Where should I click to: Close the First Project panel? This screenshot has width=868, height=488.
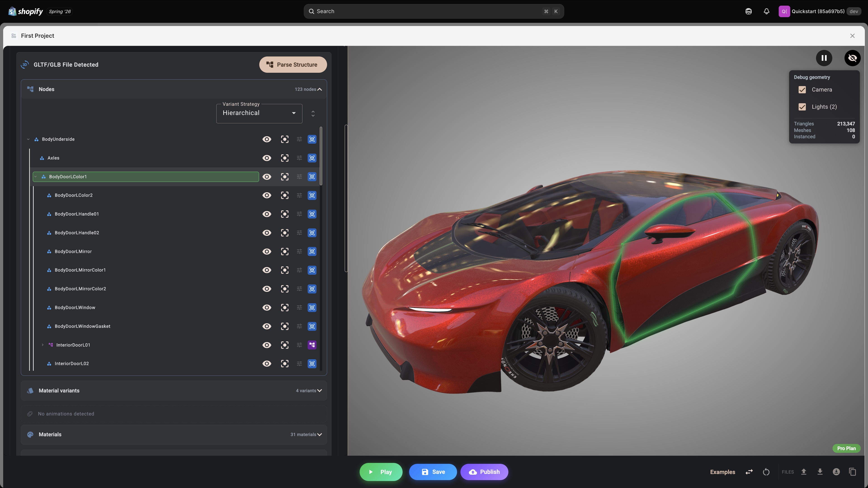point(852,36)
